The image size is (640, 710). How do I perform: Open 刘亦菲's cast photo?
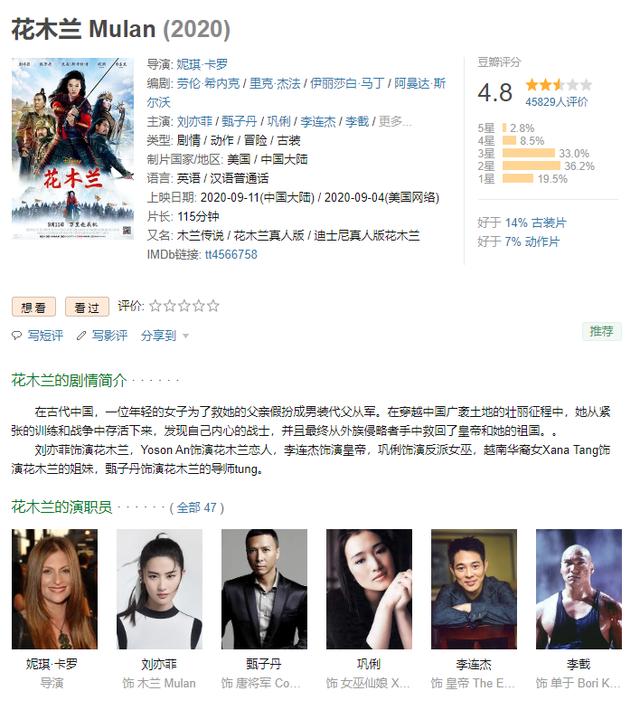159,589
